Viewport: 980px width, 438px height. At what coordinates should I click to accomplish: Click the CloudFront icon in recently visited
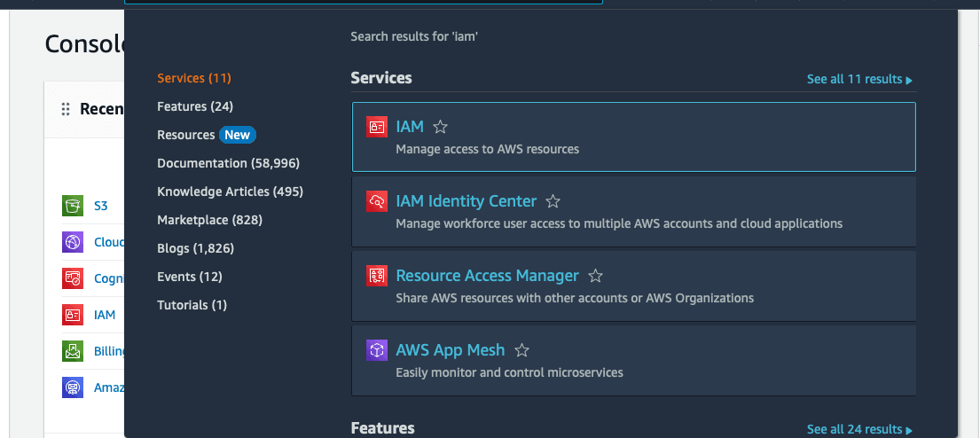tap(73, 242)
